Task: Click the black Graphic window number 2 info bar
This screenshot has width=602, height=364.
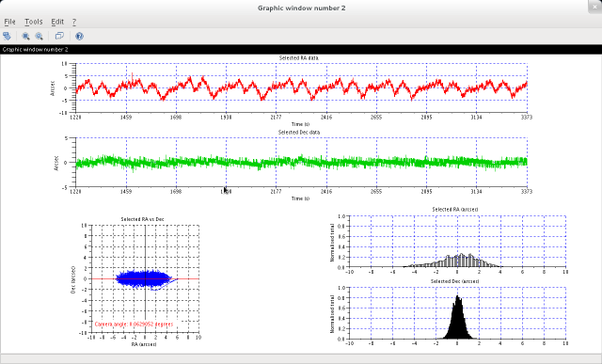Action: (x=301, y=49)
